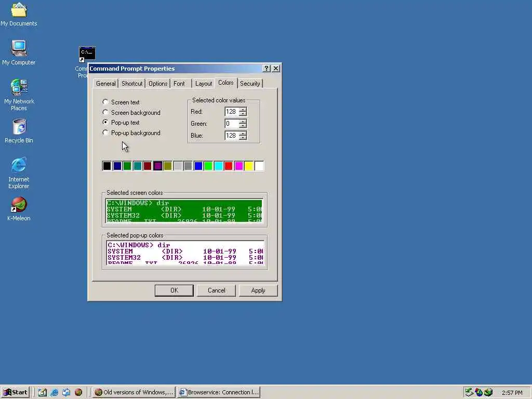Choose the bright red color swatch
This screenshot has height=399, width=532.
tap(229, 166)
